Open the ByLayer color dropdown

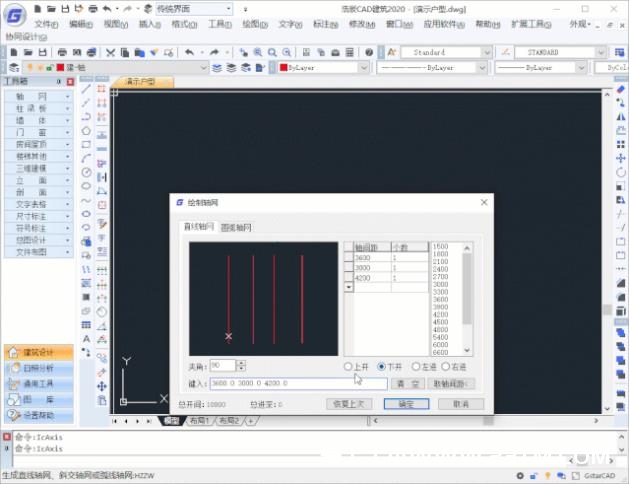pos(363,68)
